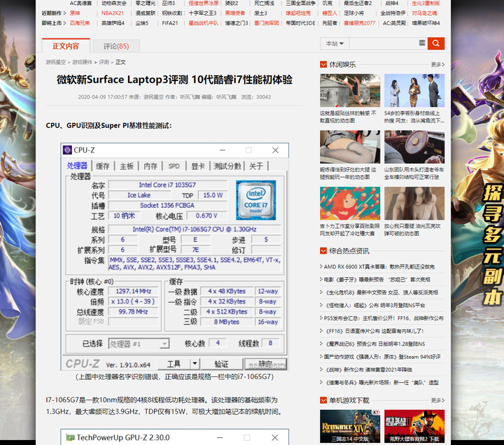Open the 三国全面战争 link
Viewport: 504px width, 445px height.
click(x=300, y=3)
